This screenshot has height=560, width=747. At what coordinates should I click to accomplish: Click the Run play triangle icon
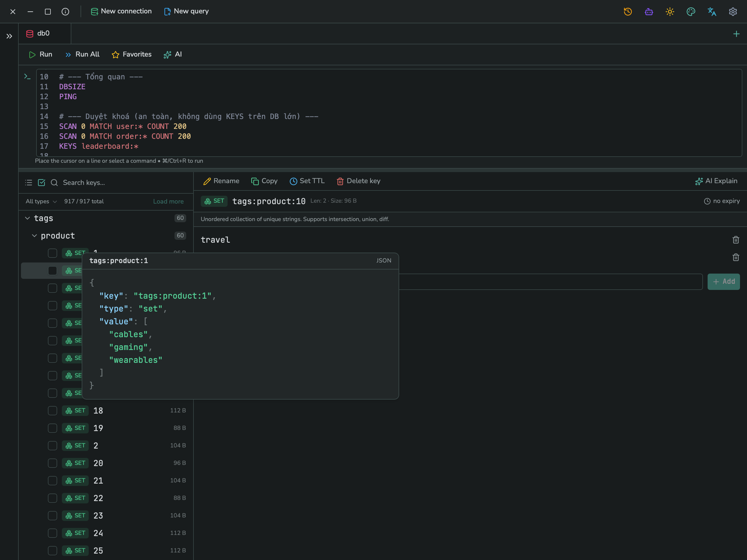click(32, 55)
